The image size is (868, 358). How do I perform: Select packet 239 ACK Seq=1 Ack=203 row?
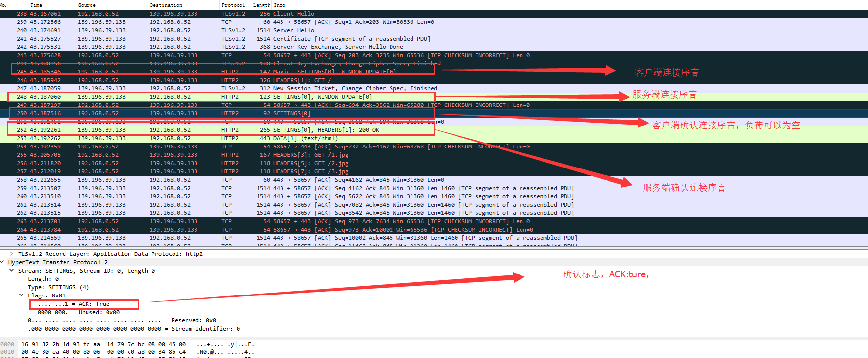(434, 22)
